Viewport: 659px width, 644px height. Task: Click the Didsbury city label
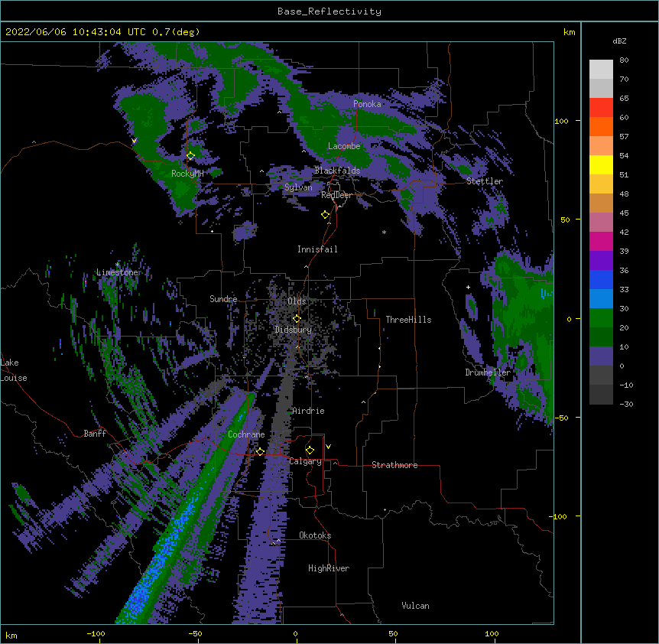(294, 330)
